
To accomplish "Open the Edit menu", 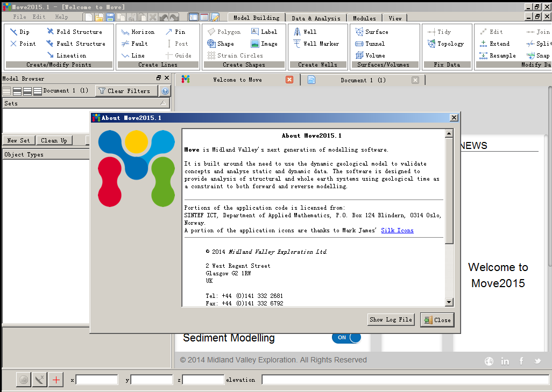I will coord(39,17).
